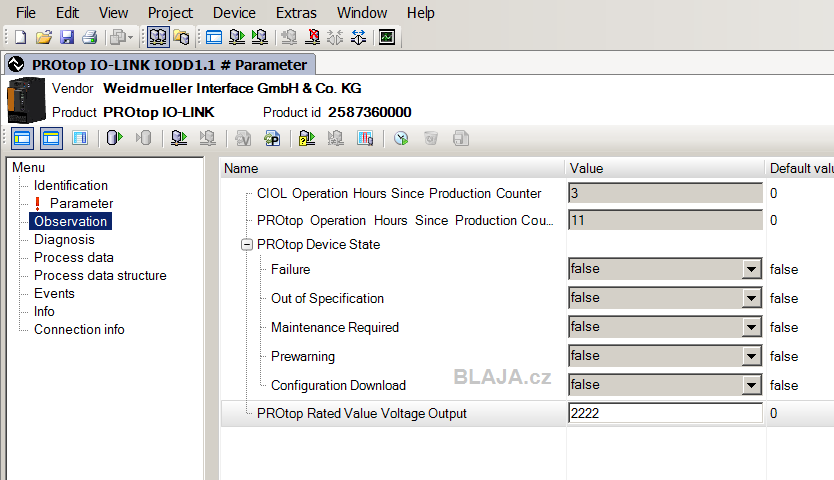Click the greyed recycle bin icon
The height and width of the screenshot is (480, 834).
pos(431,138)
